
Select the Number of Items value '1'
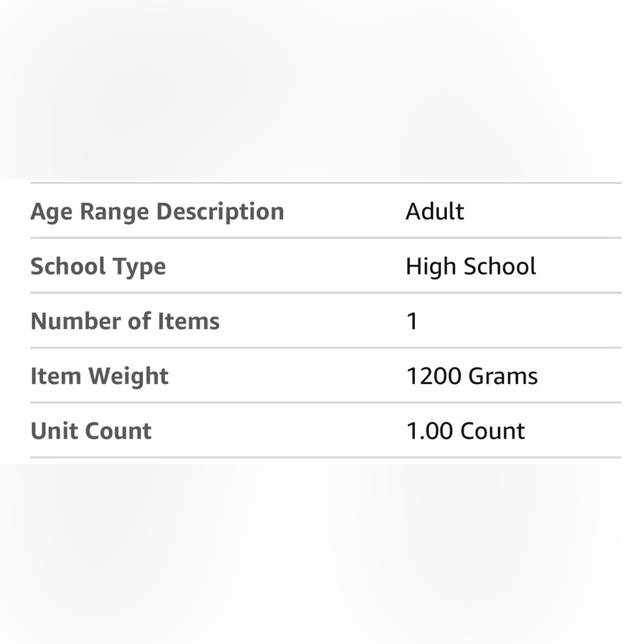coord(412,321)
